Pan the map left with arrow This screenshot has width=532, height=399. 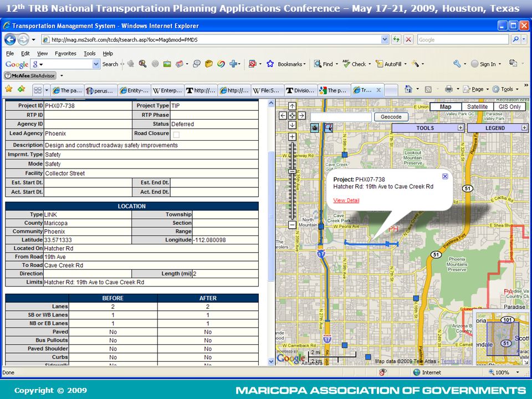click(x=283, y=115)
